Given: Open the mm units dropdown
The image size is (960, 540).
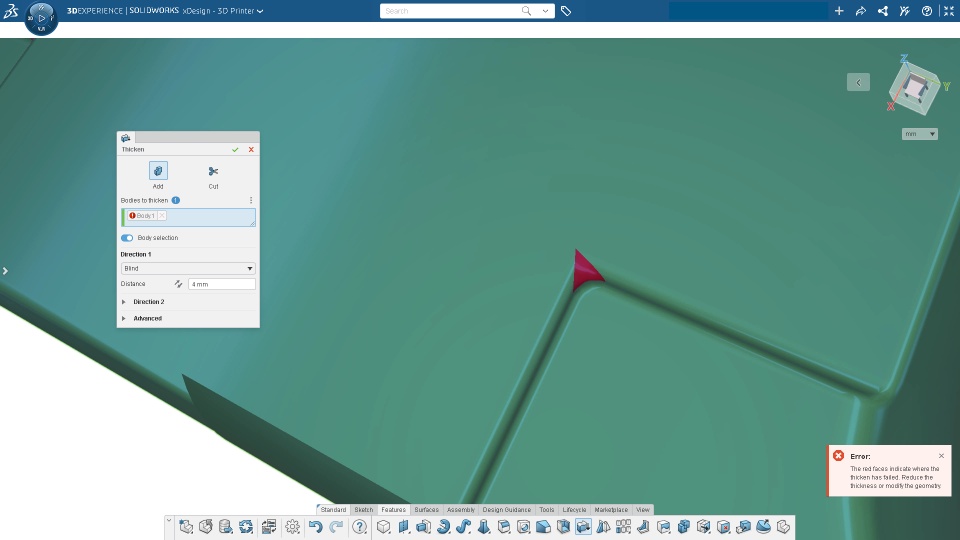Looking at the screenshot, I should 920,134.
